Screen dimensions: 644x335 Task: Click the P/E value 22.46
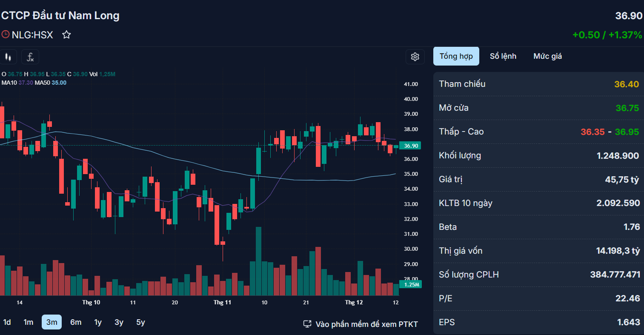click(x=628, y=298)
